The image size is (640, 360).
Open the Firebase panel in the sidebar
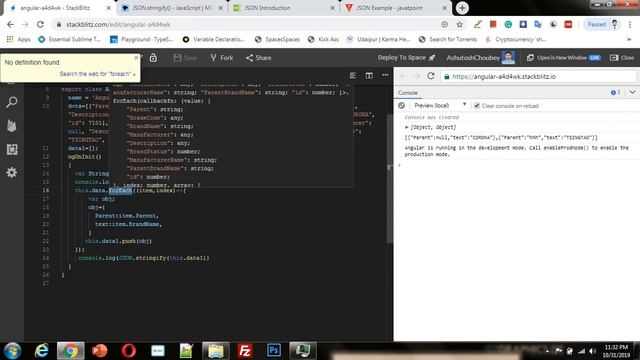(x=12, y=125)
